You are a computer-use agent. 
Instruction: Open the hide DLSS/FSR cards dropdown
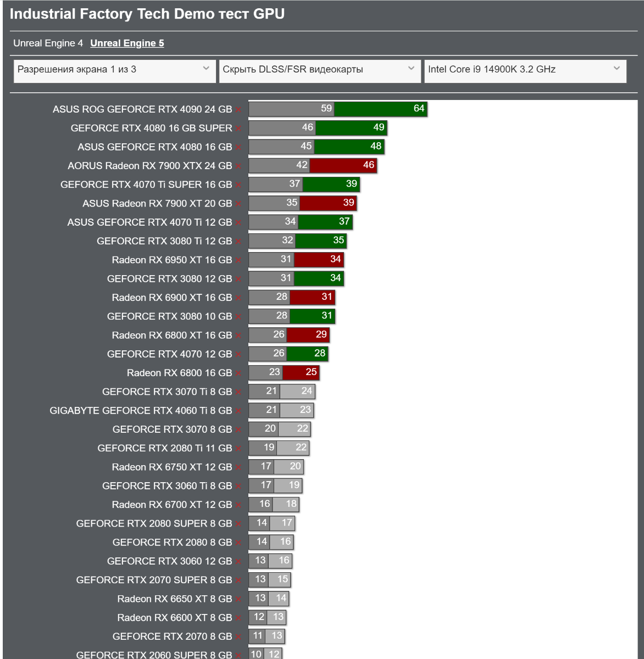pyautogui.click(x=320, y=71)
